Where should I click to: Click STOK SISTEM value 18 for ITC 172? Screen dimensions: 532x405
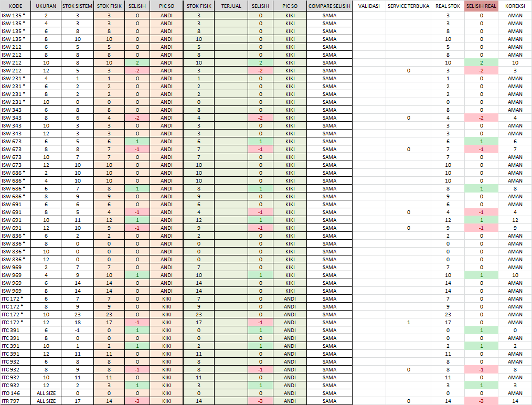click(78, 322)
